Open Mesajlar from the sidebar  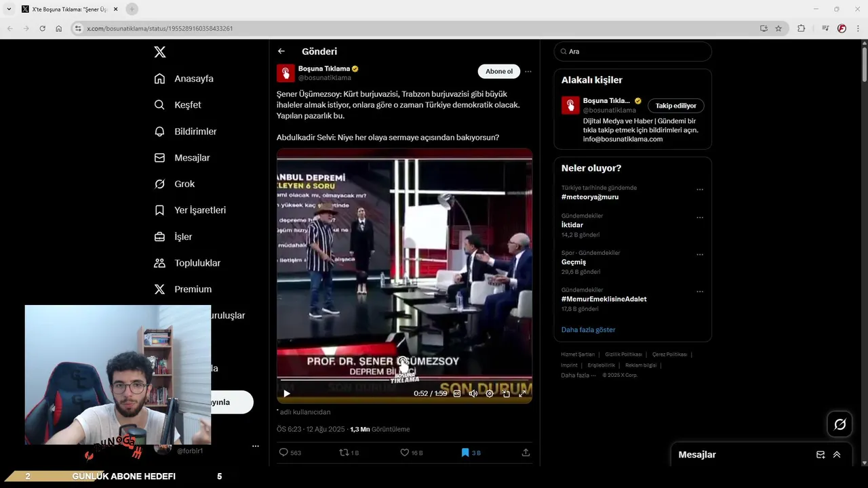coord(182,157)
